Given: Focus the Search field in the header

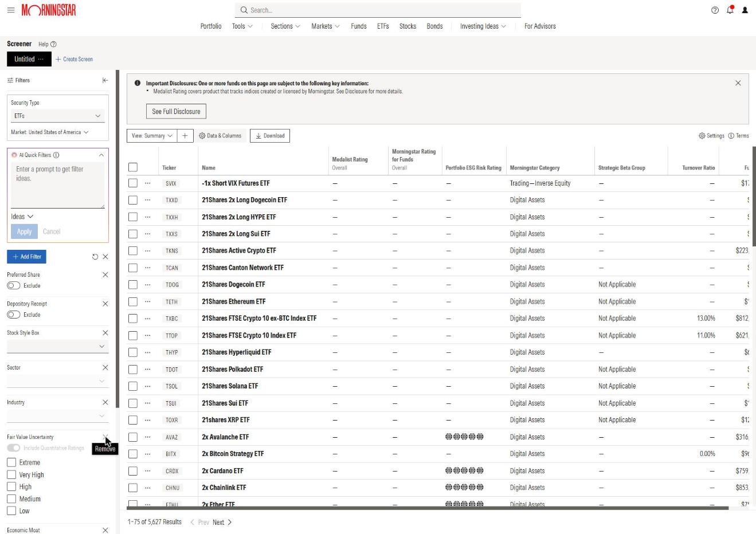Looking at the screenshot, I should point(378,10).
